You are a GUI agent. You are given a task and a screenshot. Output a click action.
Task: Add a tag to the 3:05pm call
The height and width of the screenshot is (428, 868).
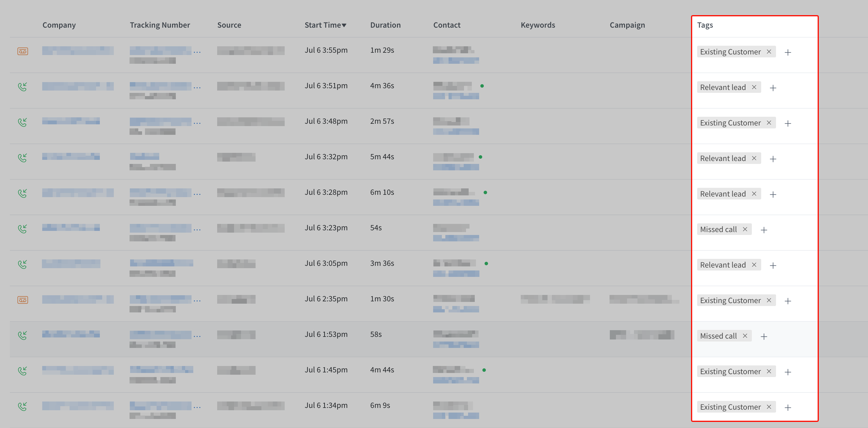click(x=773, y=266)
